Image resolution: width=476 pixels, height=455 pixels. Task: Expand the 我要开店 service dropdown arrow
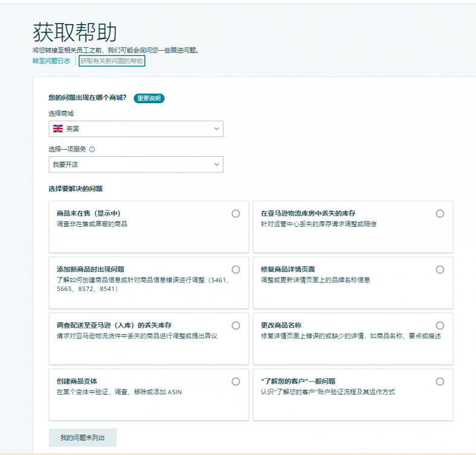pyautogui.click(x=216, y=164)
